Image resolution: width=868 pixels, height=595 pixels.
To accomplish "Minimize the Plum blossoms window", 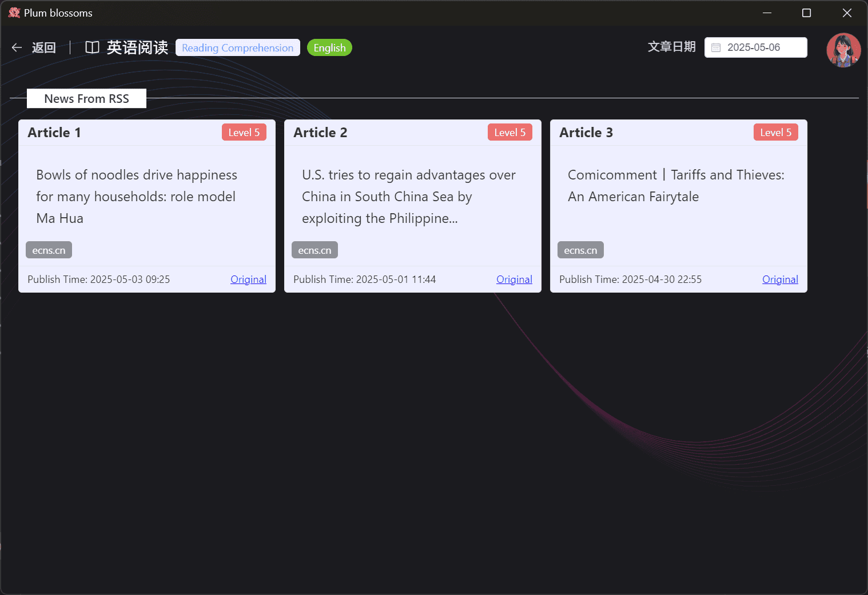I will tap(767, 13).
